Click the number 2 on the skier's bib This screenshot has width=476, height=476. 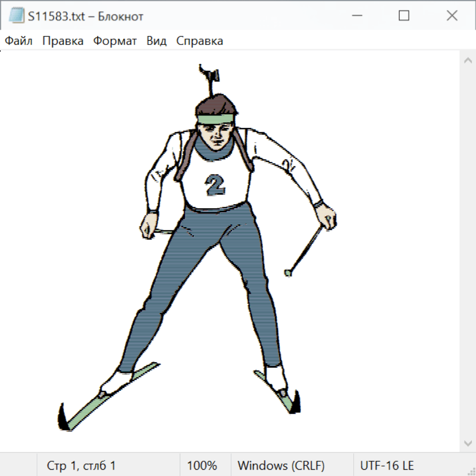215,184
